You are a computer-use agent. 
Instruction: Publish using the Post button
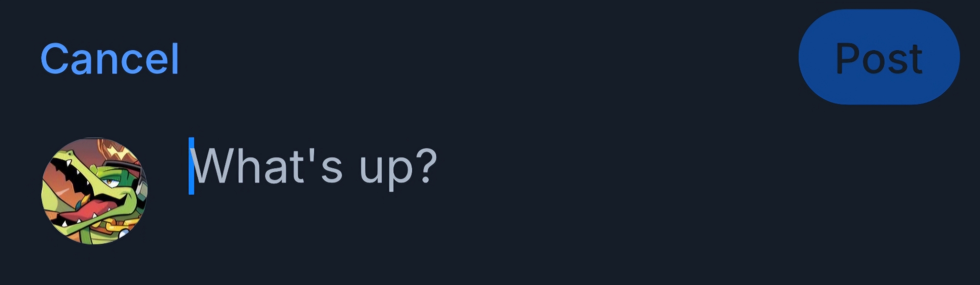pyautogui.click(x=879, y=57)
